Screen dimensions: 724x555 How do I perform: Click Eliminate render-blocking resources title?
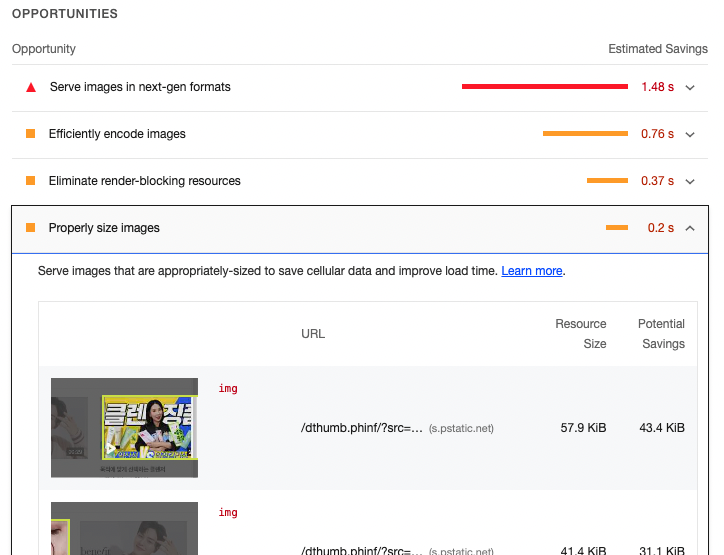pos(145,181)
